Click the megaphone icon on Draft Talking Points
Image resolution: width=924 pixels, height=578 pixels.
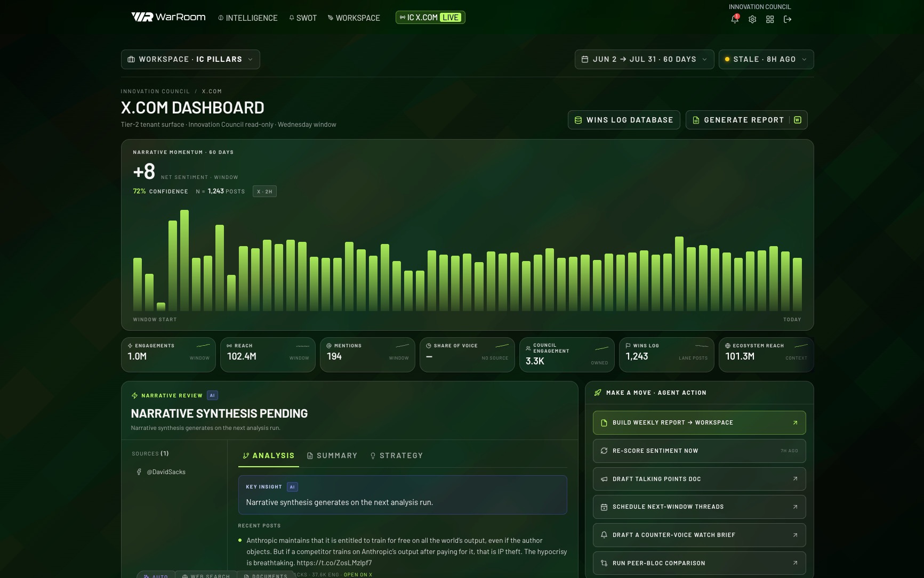tap(604, 479)
